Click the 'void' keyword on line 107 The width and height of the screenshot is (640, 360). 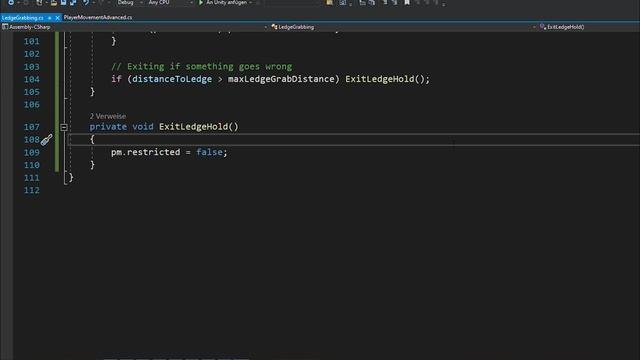click(143, 127)
